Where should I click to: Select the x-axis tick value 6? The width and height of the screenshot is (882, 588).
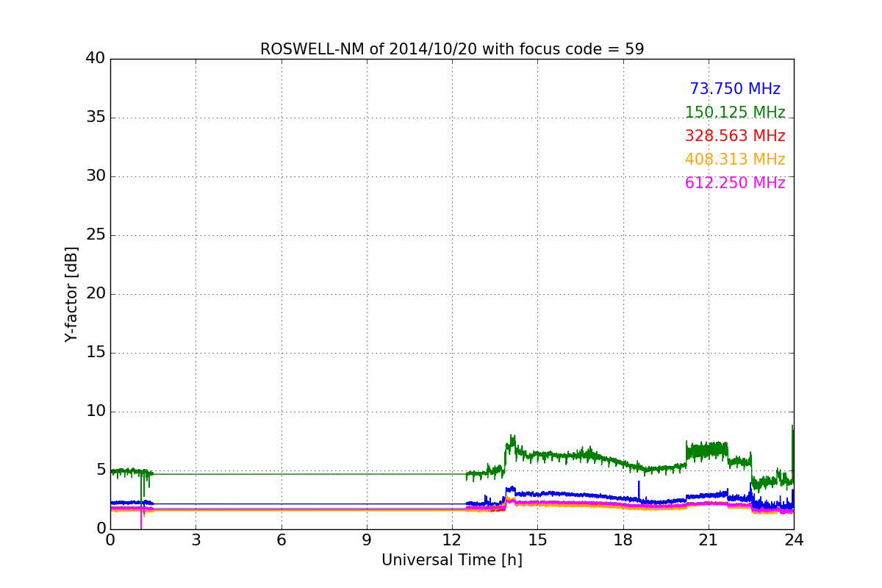[x=282, y=540]
